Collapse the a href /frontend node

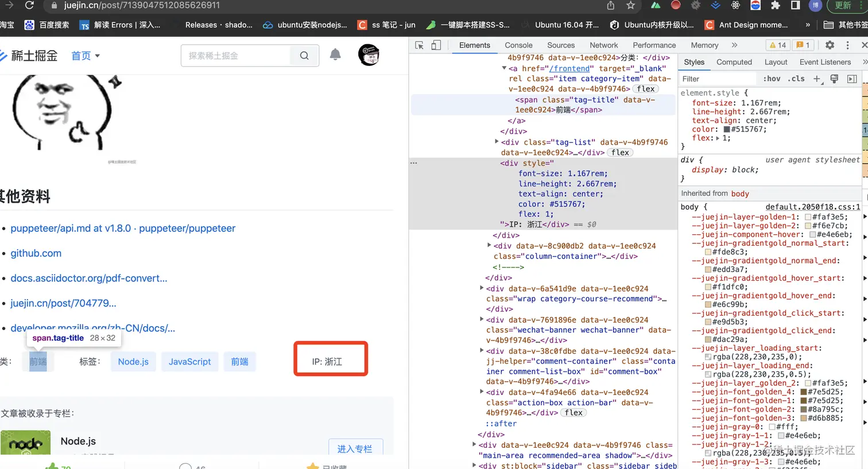click(x=504, y=68)
